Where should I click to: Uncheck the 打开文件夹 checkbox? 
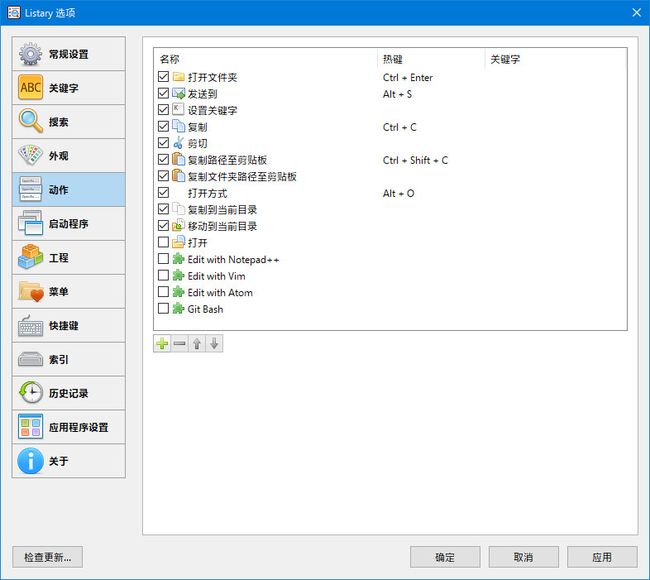(x=163, y=77)
